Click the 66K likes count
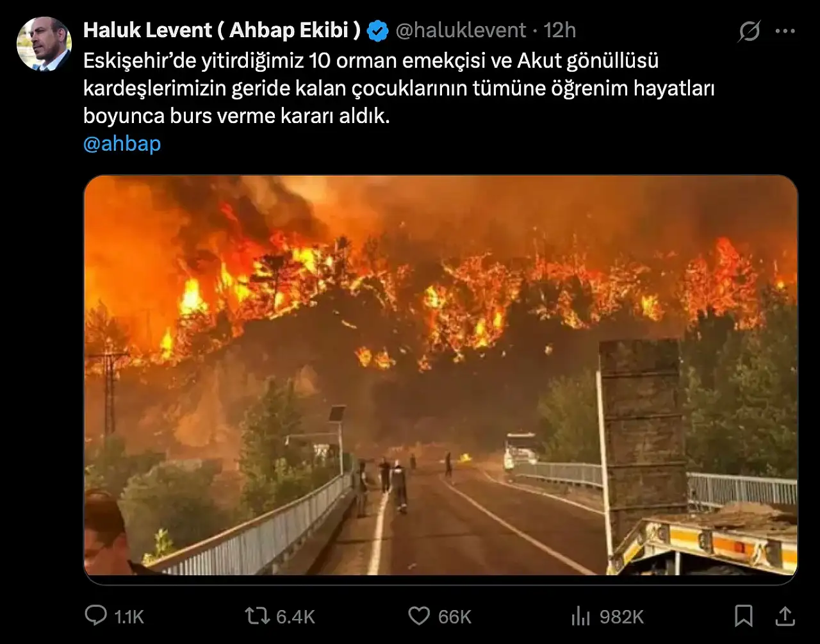This screenshot has width=820, height=644. [x=455, y=616]
